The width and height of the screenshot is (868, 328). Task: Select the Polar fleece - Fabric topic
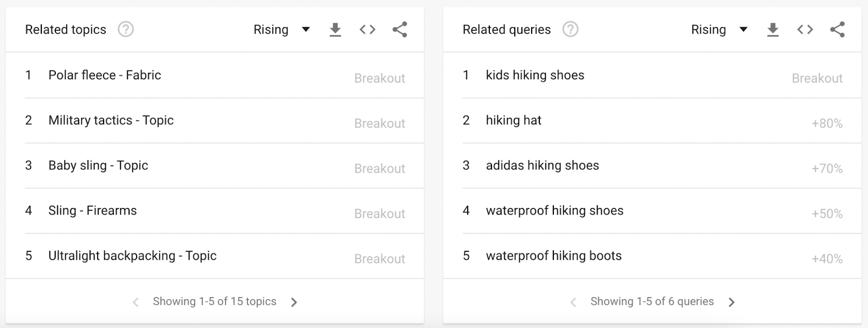click(104, 75)
